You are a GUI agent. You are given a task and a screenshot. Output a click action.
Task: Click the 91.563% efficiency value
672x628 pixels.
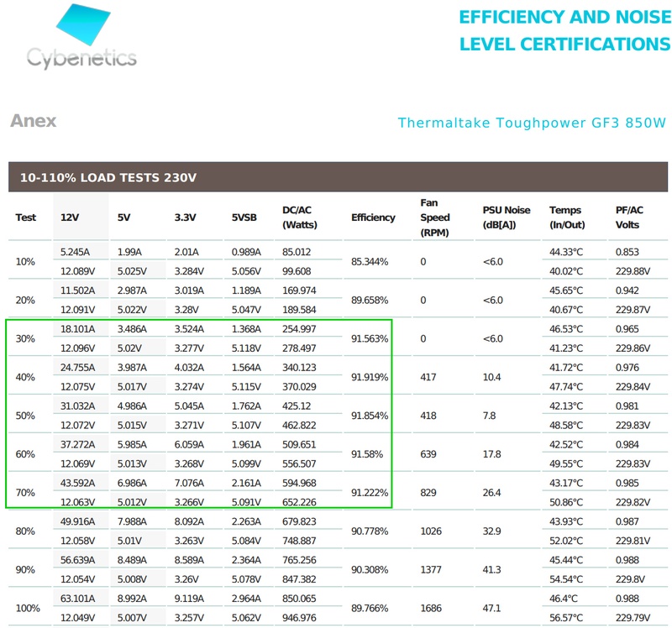[370, 339]
